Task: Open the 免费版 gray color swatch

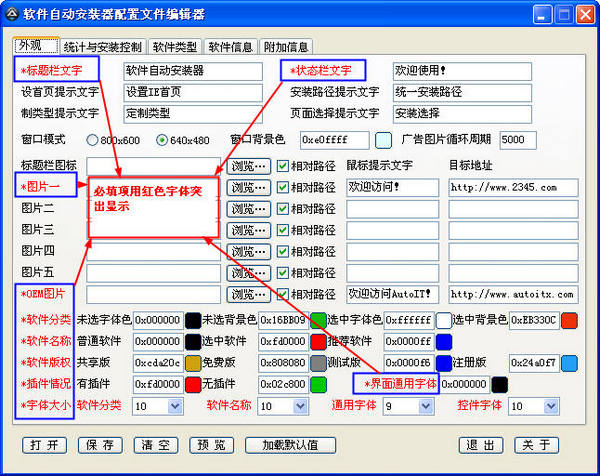Action: click(319, 363)
